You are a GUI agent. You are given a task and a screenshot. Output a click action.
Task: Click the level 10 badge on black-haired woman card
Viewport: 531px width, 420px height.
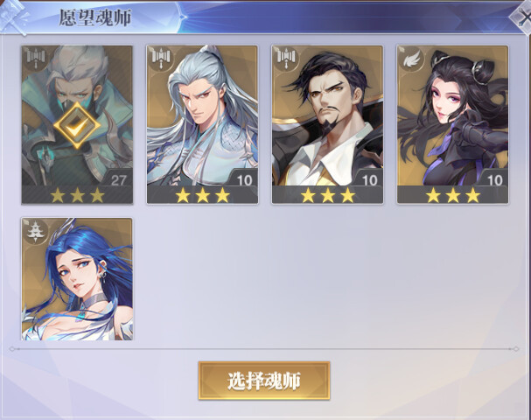(495, 179)
